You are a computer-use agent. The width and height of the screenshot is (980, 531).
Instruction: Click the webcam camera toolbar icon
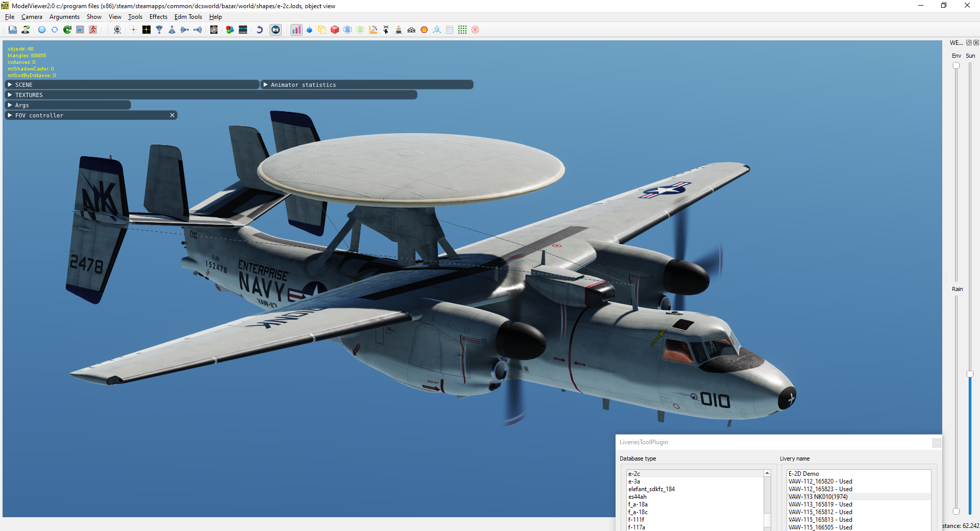(117, 30)
